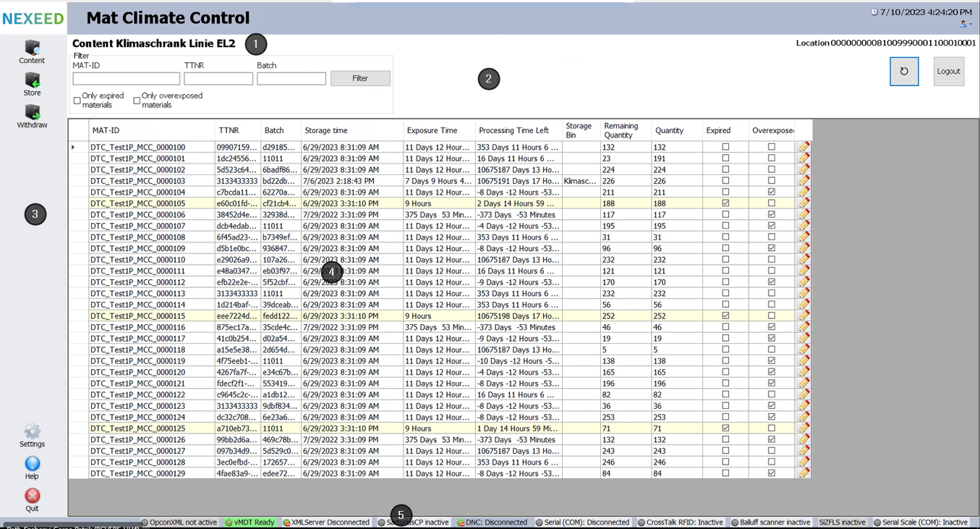The height and width of the screenshot is (529, 980).
Task: Click 'Serial (COM): Disconnected' status entry
Action: pos(582,522)
